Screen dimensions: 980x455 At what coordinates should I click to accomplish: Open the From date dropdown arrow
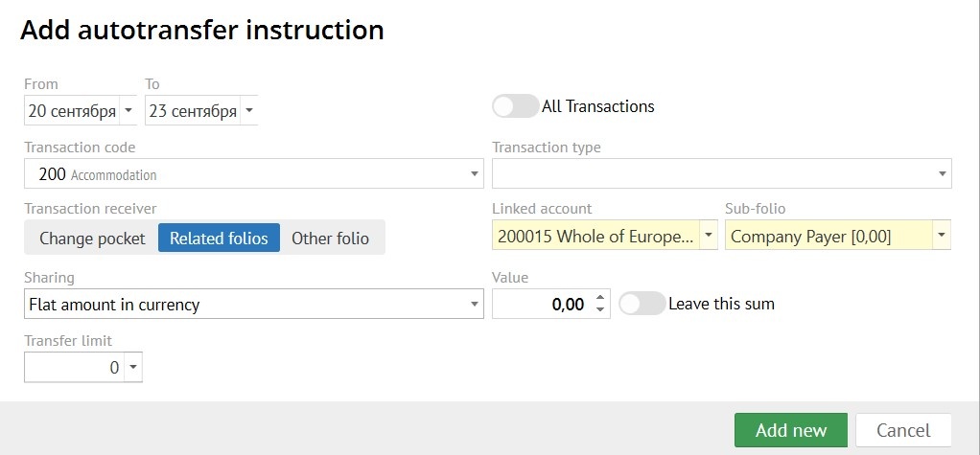(129, 111)
